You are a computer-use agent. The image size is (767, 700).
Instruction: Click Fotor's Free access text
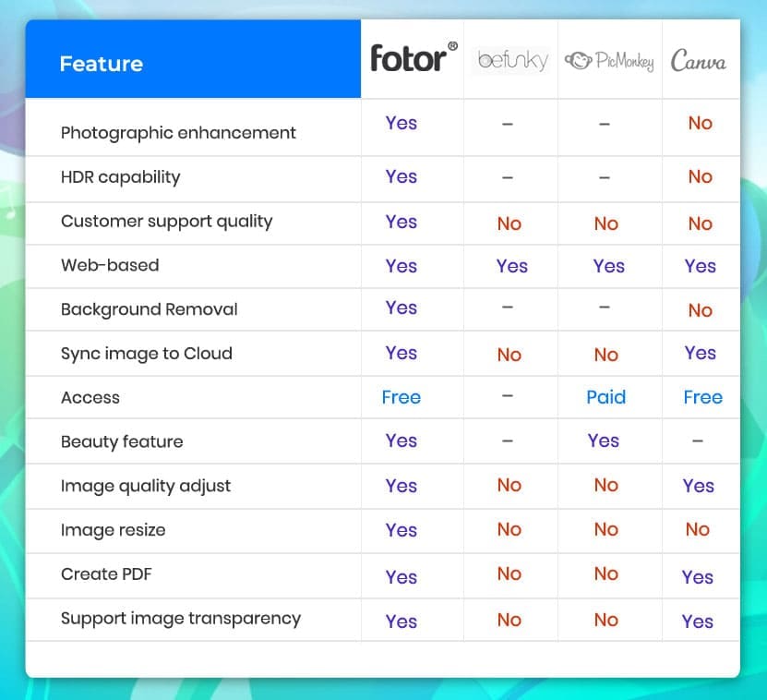pyautogui.click(x=401, y=398)
